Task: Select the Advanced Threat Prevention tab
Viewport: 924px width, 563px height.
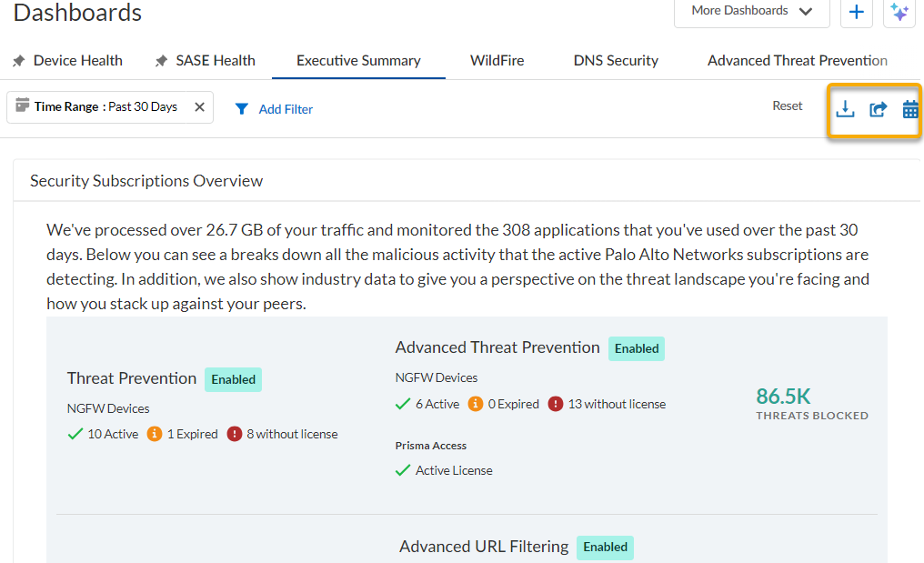Action: (x=797, y=61)
